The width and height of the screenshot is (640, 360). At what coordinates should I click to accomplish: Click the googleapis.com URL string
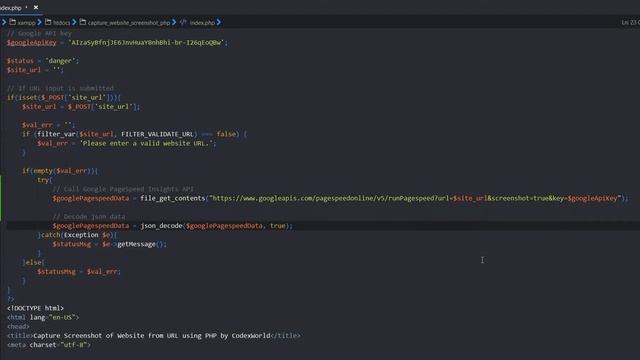coord(415,198)
